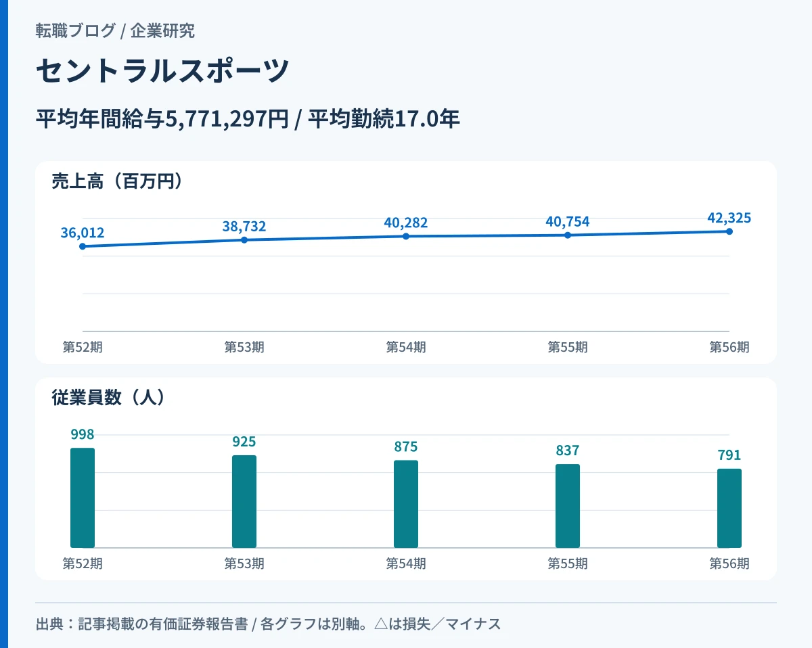Viewport: 812px width, 648px height.
Task: Click the セントラルスポーツ heading
Action: coord(162,71)
